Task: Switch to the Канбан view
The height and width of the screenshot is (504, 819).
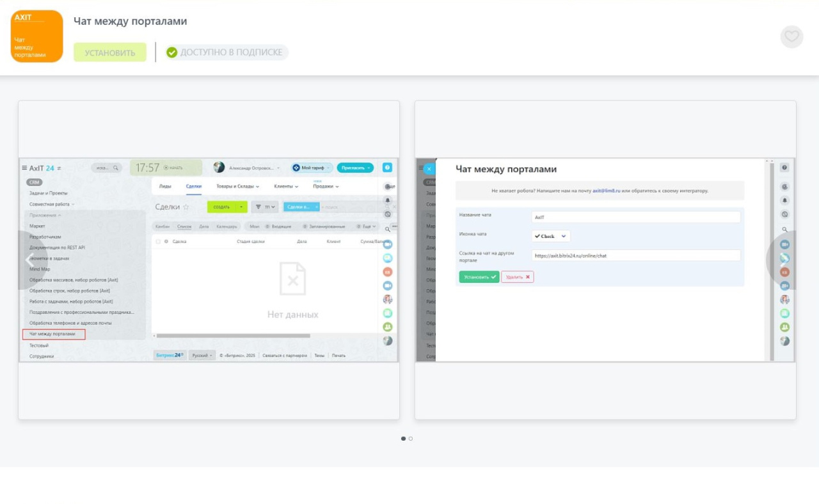Action: [163, 226]
